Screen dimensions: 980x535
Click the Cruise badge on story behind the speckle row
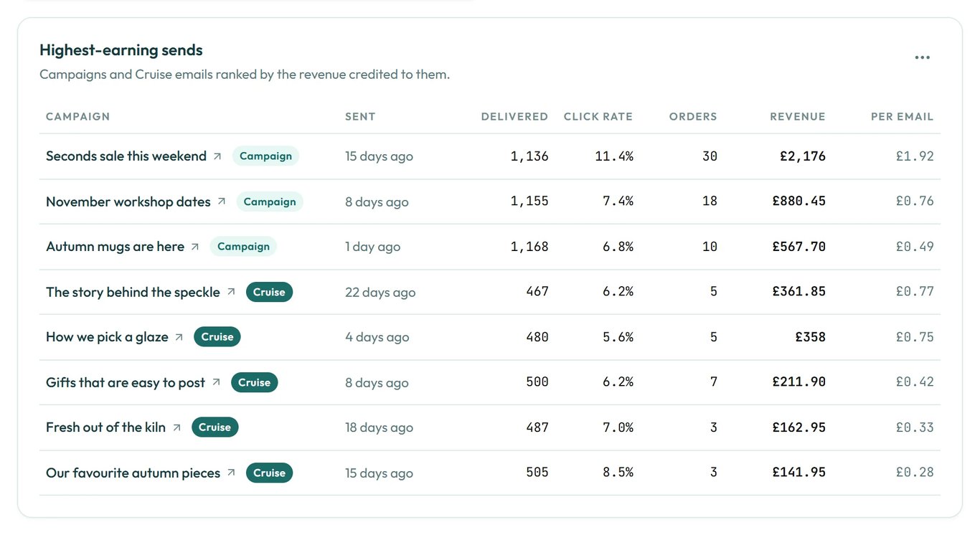pyautogui.click(x=269, y=292)
